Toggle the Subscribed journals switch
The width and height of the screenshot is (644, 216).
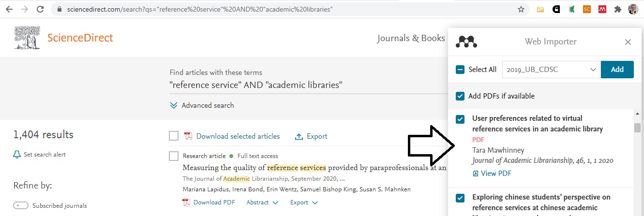21,206
